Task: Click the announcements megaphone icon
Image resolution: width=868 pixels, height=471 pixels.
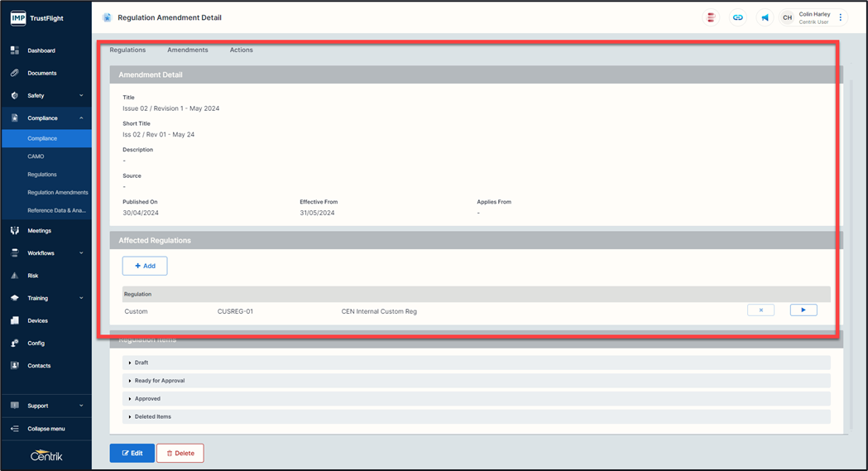Action: (765, 17)
